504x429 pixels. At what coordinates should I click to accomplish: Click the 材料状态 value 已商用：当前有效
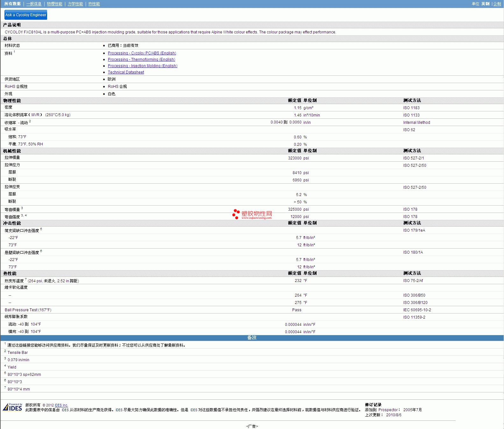tap(123, 46)
